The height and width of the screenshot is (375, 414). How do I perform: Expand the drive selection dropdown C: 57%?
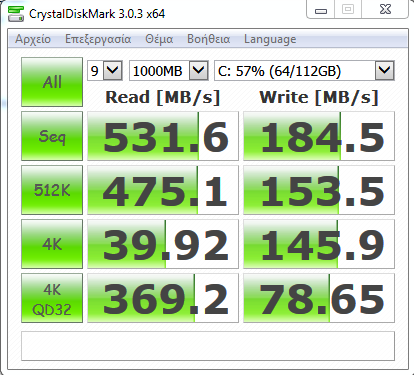304,70
